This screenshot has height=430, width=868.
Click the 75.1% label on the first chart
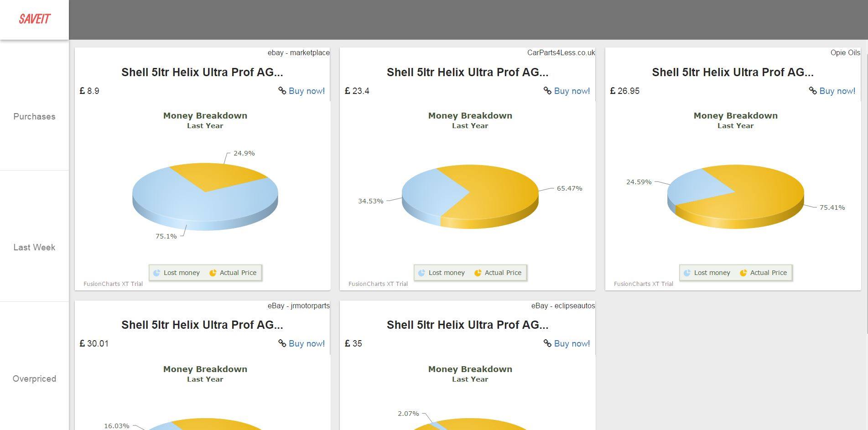166,236
